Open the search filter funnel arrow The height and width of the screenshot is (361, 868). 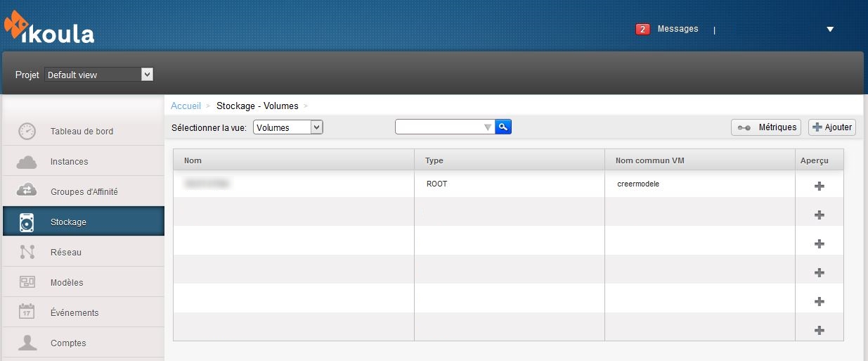pos(488,127)
